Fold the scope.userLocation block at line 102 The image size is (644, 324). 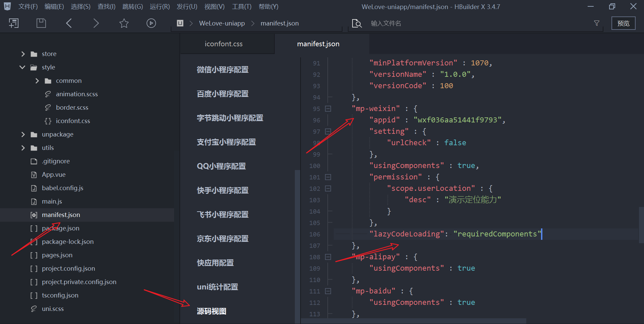pyautogui.click(x=328, y=188)
